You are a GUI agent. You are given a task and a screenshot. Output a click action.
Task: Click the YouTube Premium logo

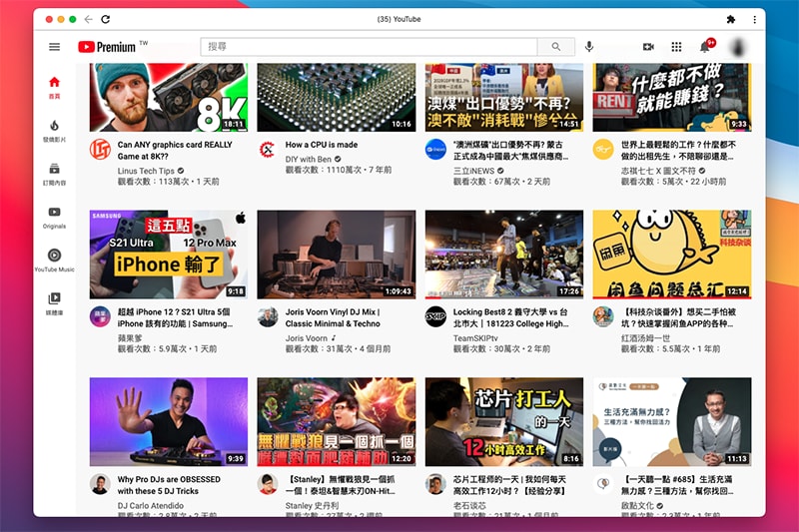point(106,47)
